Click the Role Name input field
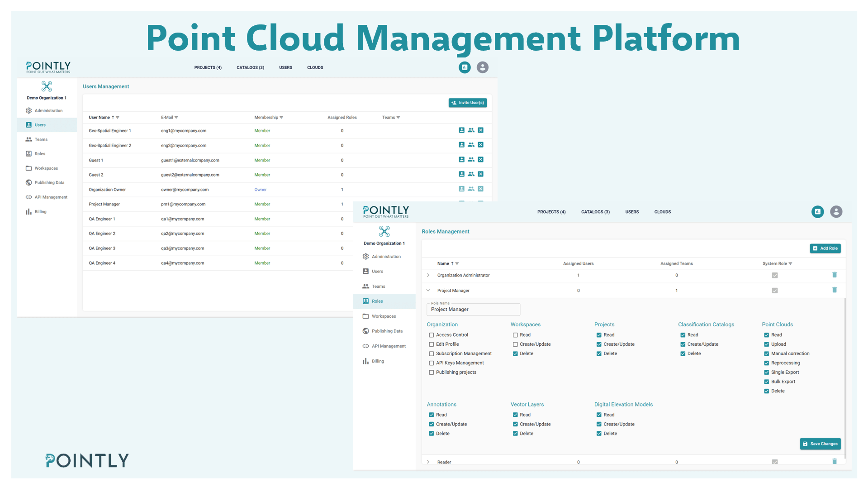868x487 pixels. point(473,310)
